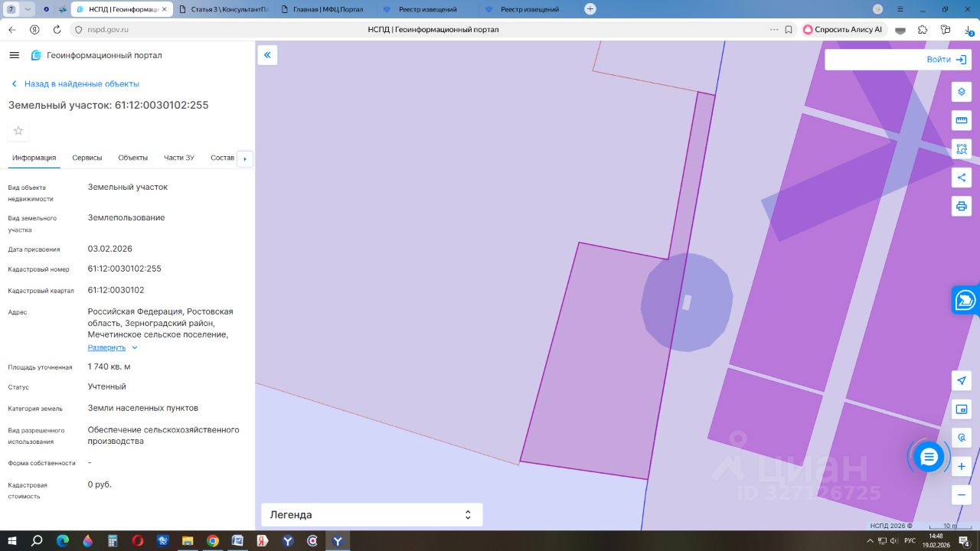
Task: Open the map layers panel
Action: point(962,92)
